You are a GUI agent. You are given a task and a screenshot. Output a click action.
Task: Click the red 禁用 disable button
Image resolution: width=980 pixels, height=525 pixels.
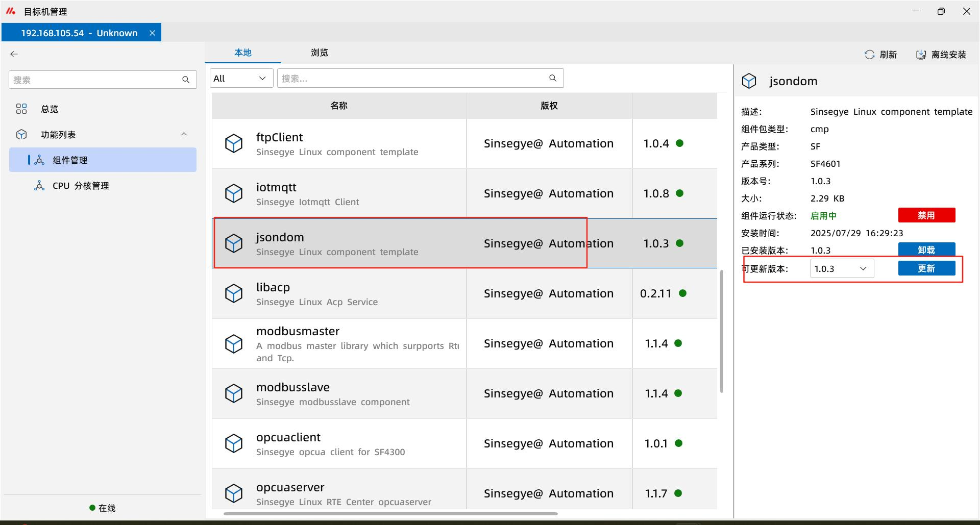[x=926, y=215]
